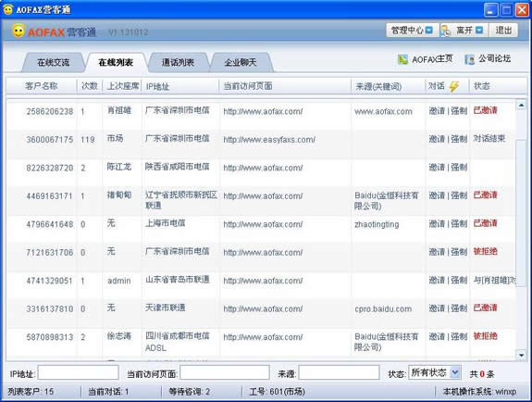This screenshot has height=402, width=532.
Task: Click scrollbar down arrow in list
Action: coord(521,356)
